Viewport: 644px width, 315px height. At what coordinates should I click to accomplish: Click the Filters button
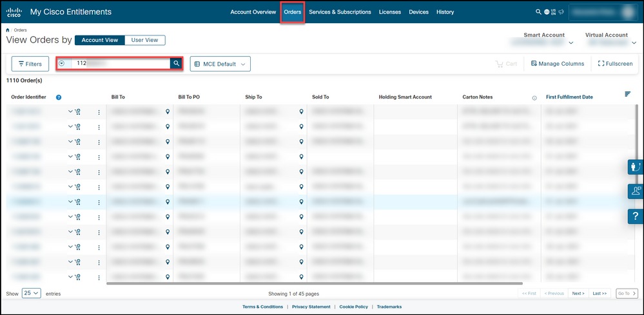(30, 64)
